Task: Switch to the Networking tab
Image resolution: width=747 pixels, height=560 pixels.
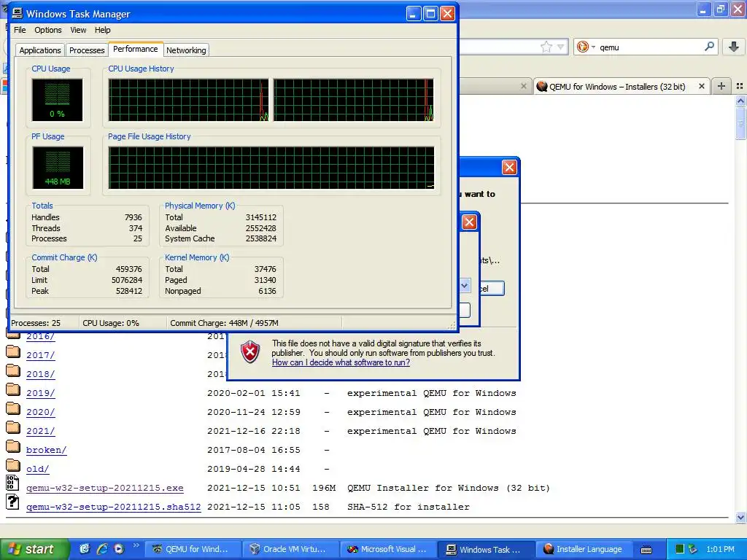Action: (x=186, y=50)
